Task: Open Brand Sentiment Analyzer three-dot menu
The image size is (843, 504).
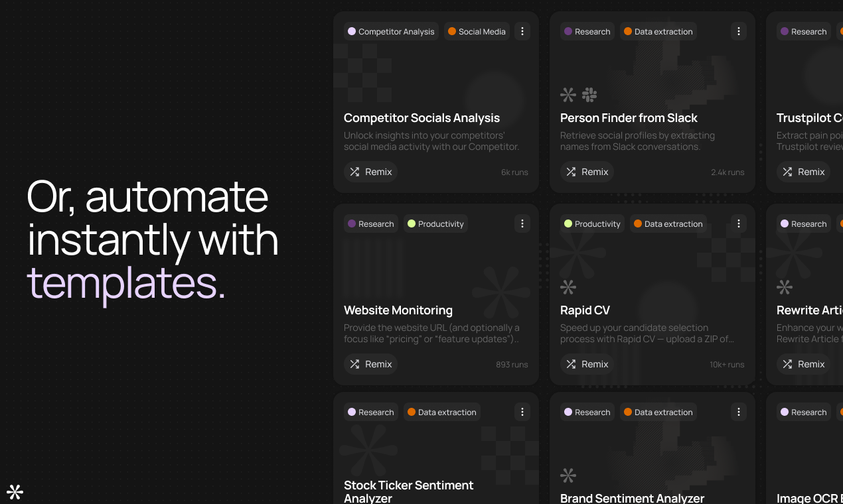Action: click(739, 412)
